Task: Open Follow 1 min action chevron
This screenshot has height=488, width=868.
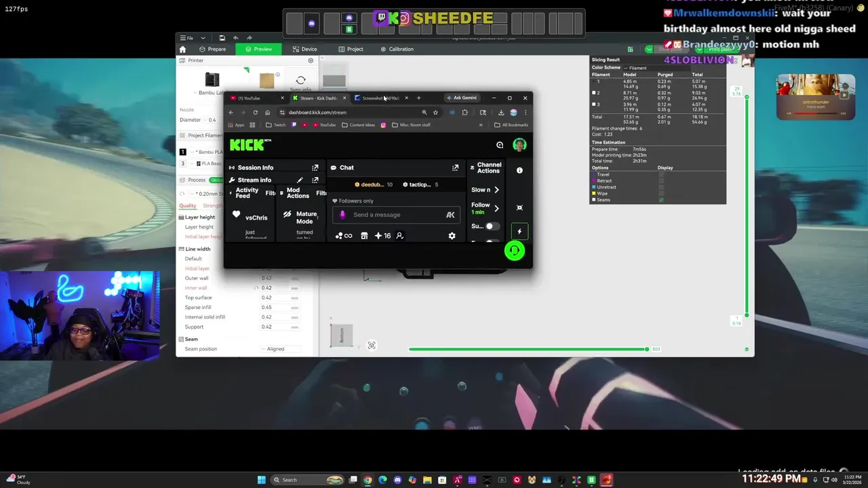Action: (x=496, y=208)
